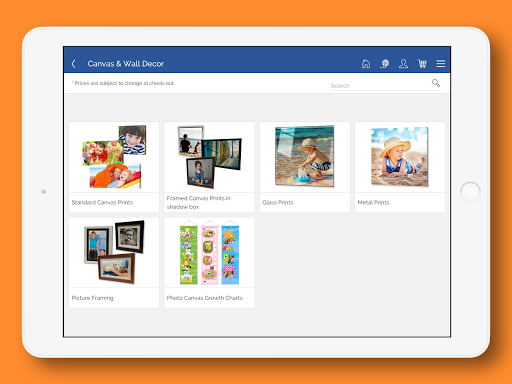Select the 'Glass Prints' label
This screenshot has height=384, width=512.
pyautogui.click(x=278, y=202)
